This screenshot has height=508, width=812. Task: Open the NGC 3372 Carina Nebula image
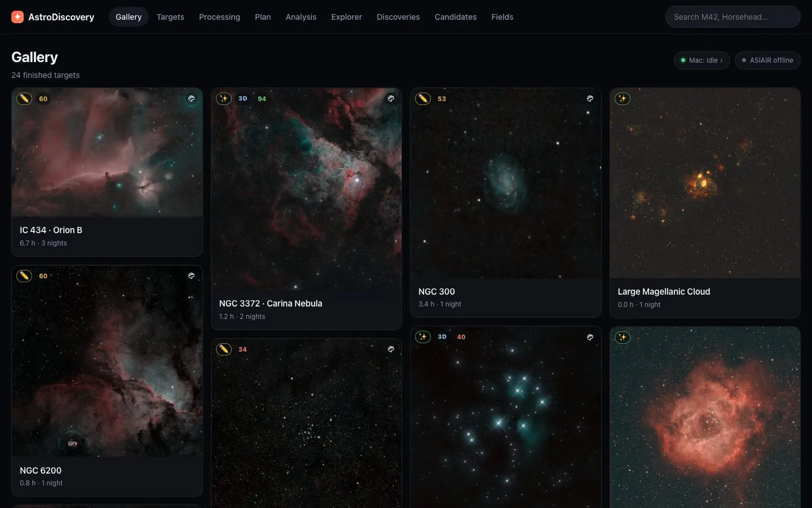[306, 189]
